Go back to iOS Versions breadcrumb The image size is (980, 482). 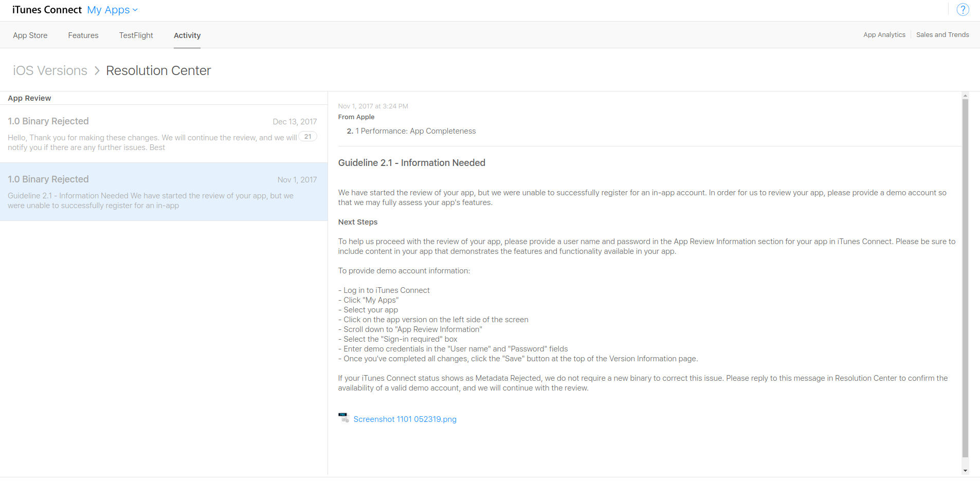pos(50,70)
